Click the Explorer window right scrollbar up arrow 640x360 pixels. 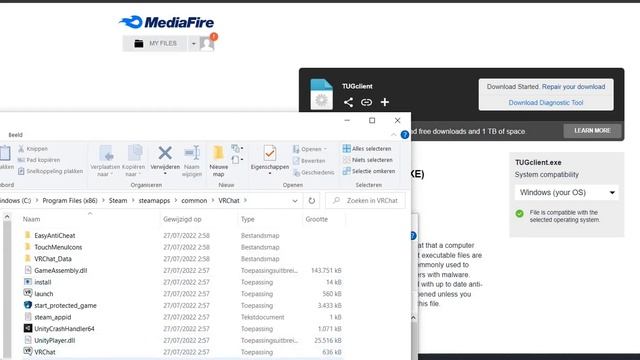(x=413, y=318)
